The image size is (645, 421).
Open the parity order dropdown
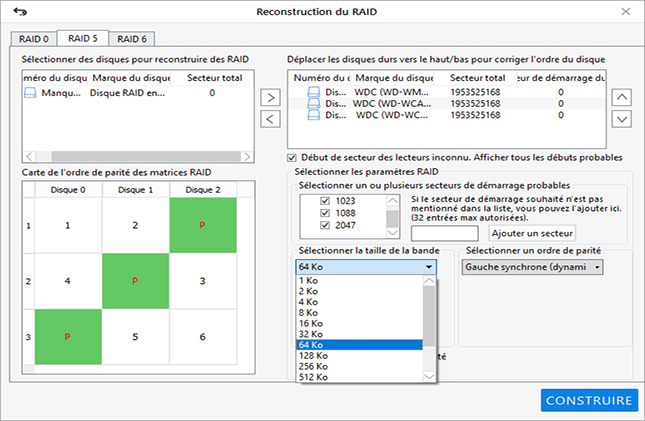click(x=597, y=267)
